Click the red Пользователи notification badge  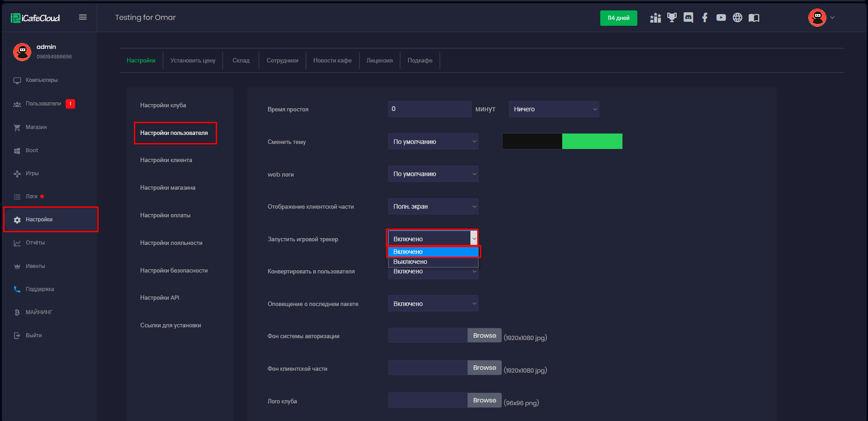(70, 104)
